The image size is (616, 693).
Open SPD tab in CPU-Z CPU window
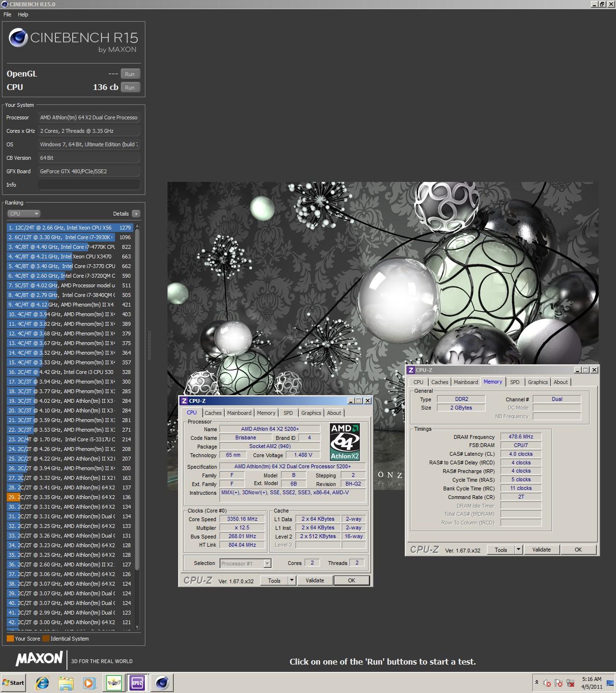click(x=288, y=413)
